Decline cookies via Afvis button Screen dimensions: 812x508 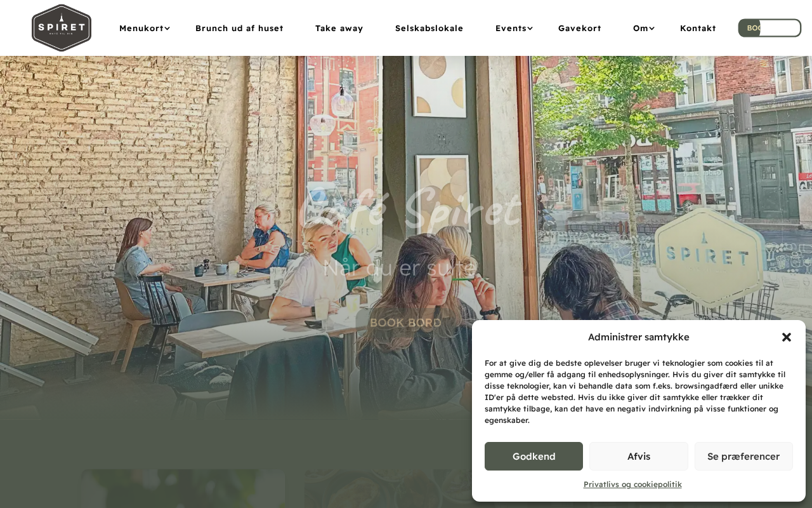click(639, 456)
